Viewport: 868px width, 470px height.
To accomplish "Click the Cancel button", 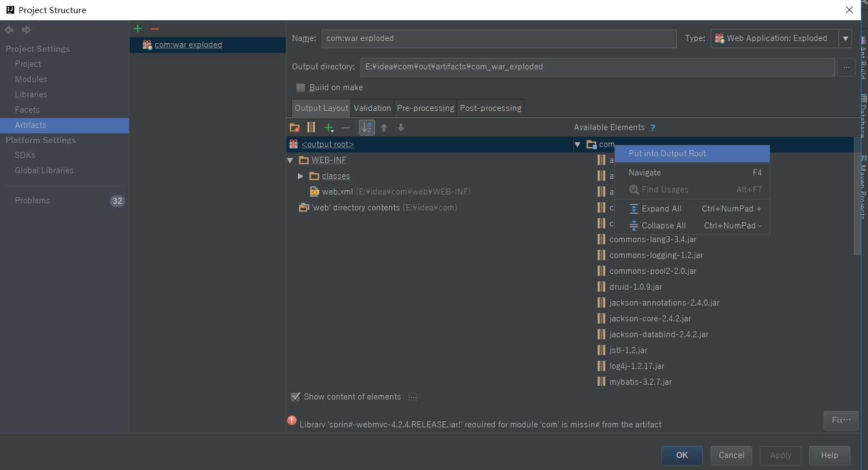I will click(731, 455).
